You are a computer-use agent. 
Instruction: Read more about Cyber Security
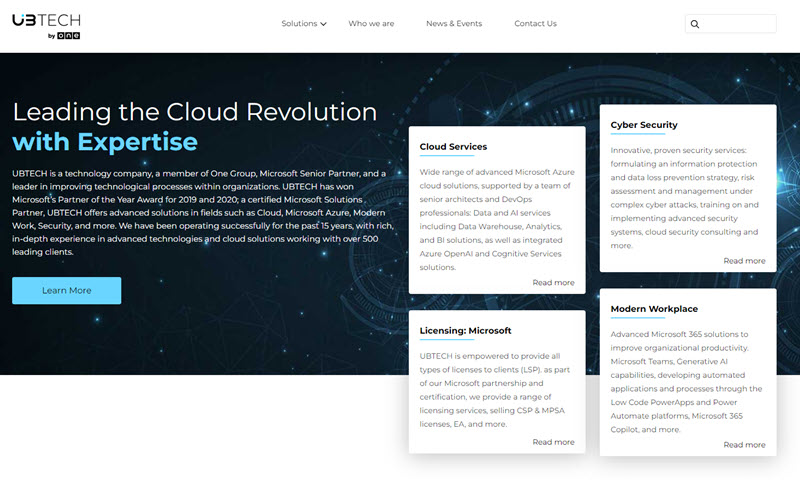[x=744, y=261]
